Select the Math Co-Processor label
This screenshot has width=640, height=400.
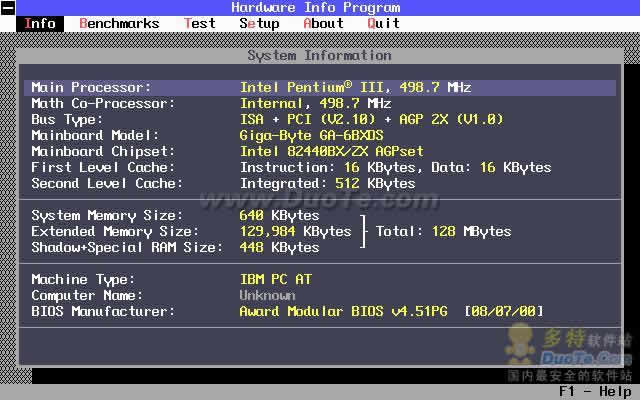103,103
